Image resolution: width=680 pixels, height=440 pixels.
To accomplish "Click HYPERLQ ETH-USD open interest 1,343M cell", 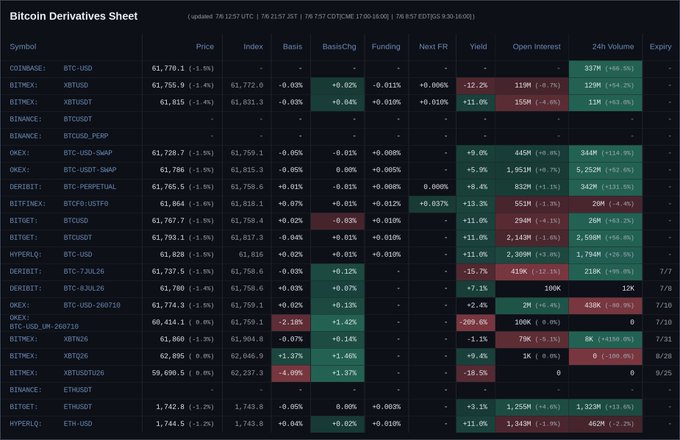I will coord(532,424).
